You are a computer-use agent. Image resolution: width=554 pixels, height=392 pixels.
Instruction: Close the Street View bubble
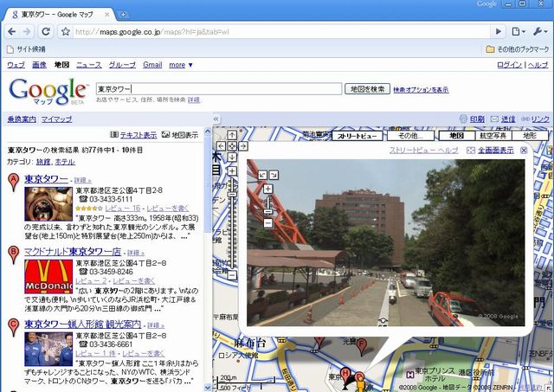pos(524,151)
